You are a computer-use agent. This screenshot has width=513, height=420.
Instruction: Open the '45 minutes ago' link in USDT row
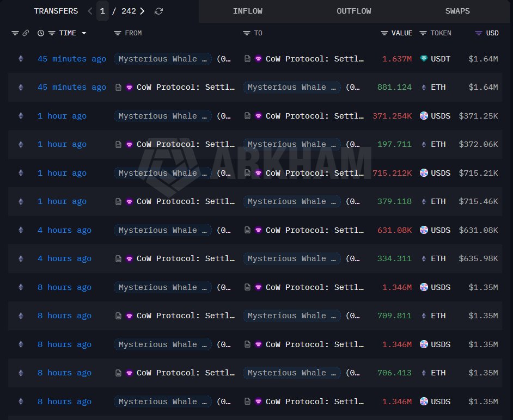(x=72, y=59)
